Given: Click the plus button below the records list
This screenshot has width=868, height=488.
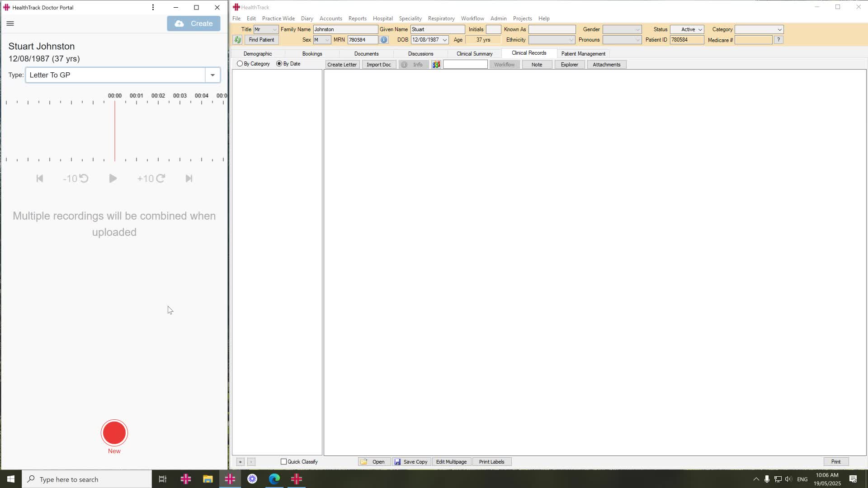Looking at the screenshot, I should click(x=241, y=462).
